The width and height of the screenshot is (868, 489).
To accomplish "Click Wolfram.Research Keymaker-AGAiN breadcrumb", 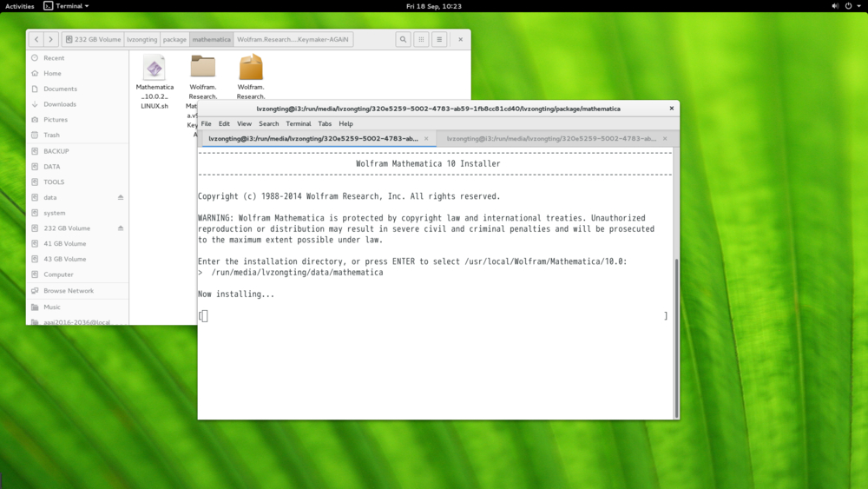I will coord(293,39).
